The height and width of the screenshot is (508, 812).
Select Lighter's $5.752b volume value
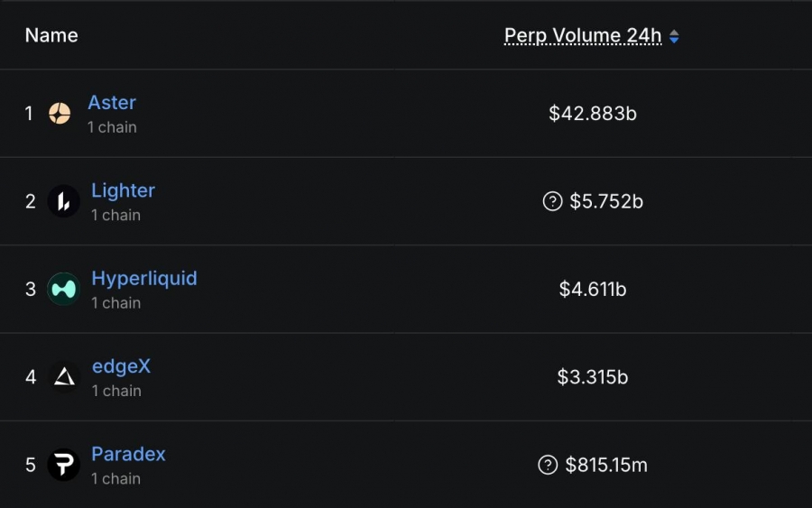606,201
